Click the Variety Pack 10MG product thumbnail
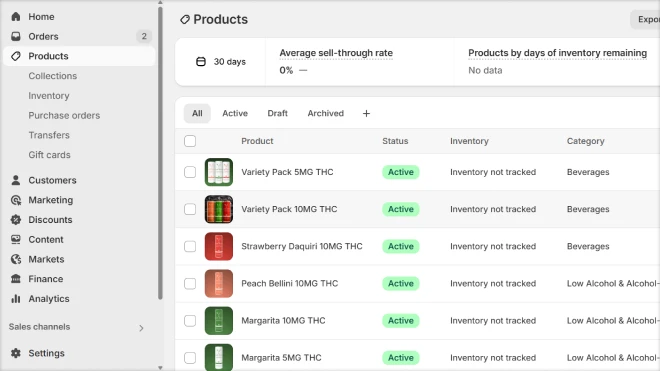660x371 pixels. tap(218, 209)
